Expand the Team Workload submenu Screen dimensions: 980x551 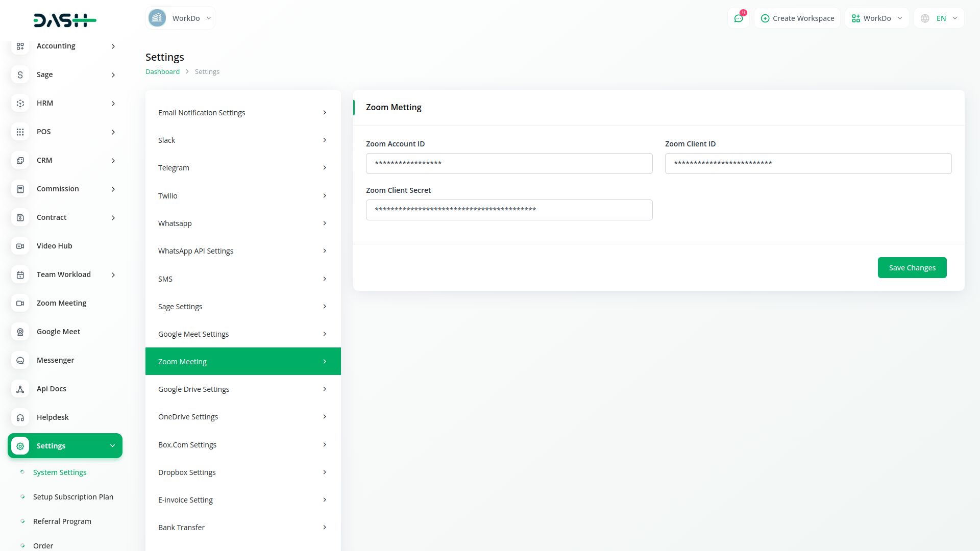tap(65, 274)
